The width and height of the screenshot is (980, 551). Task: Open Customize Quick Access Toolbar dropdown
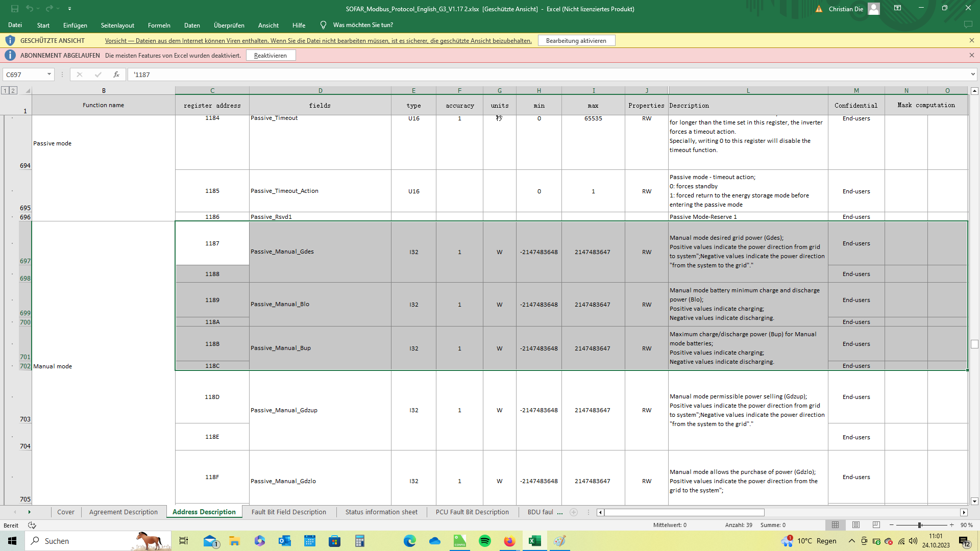pyautogui.click(x=69, y=9)
